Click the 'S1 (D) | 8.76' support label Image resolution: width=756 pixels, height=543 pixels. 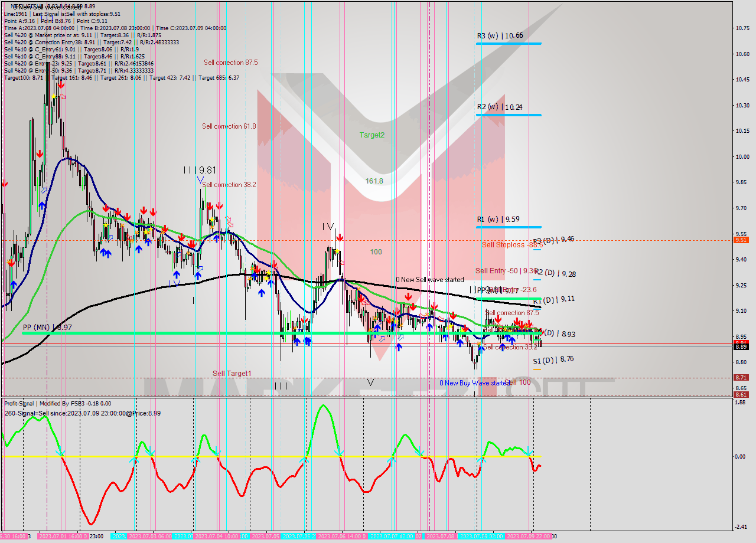pos(553,359)
